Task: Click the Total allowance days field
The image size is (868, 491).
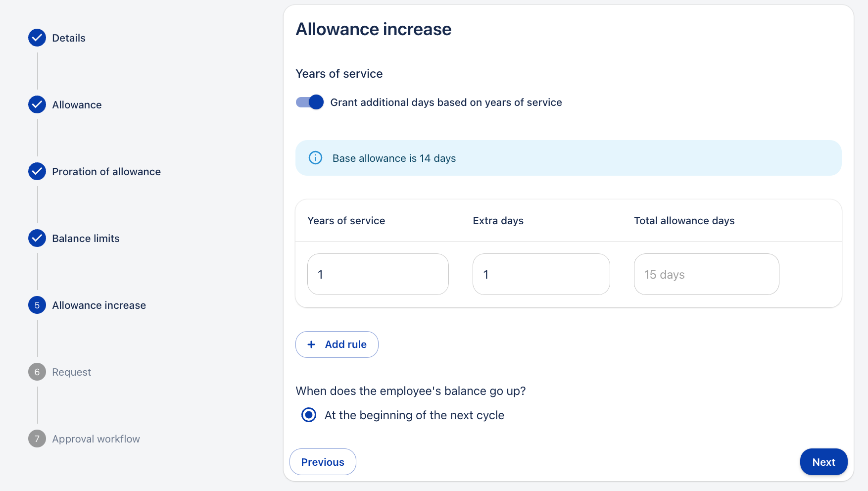Action: pos(706,274)
